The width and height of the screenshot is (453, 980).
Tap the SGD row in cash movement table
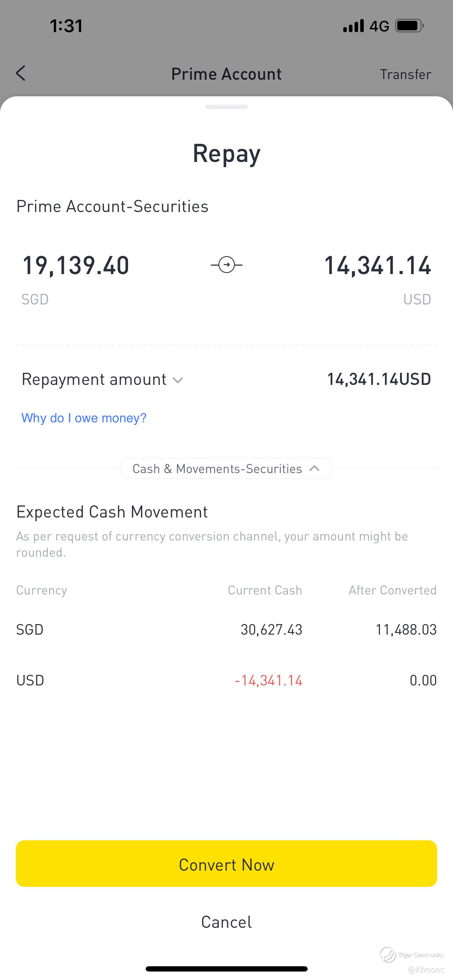click(226, 630)
